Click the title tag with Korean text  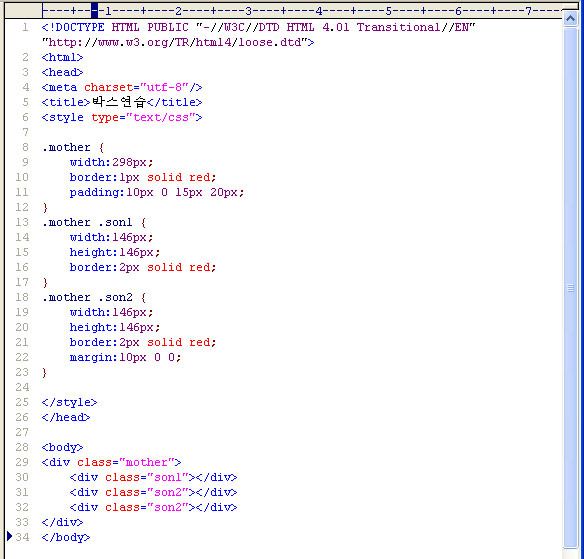122,102
